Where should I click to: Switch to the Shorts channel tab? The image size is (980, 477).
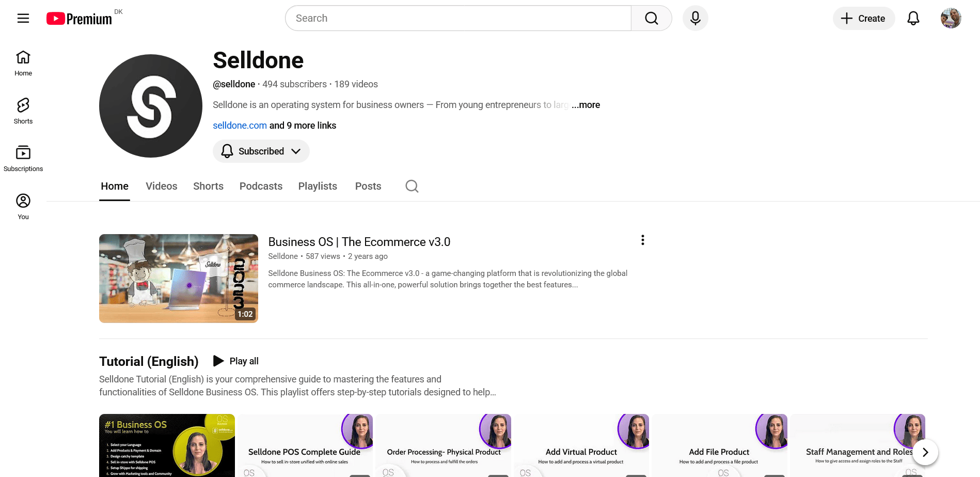pyautogui.click(x=208, y=186)
